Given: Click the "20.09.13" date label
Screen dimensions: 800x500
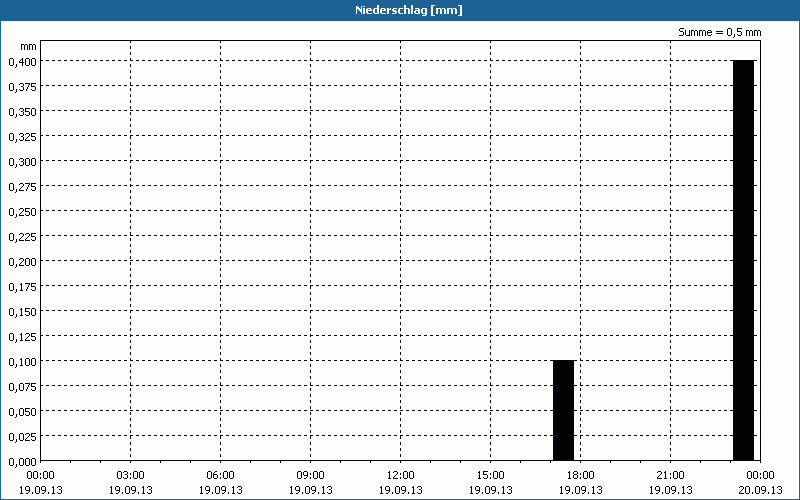Looking at the screenshot, I should point(760,490).
